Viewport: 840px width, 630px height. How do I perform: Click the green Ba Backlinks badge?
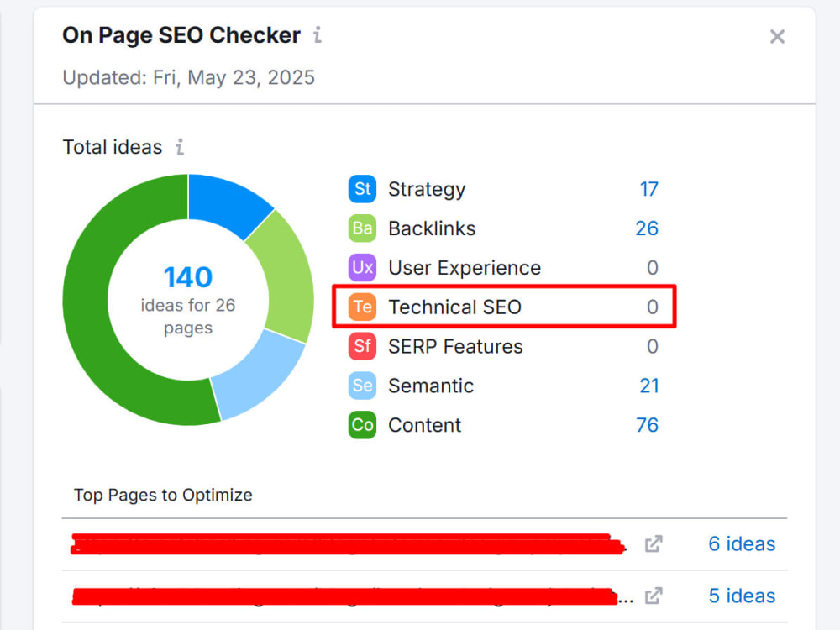point(362,228)
